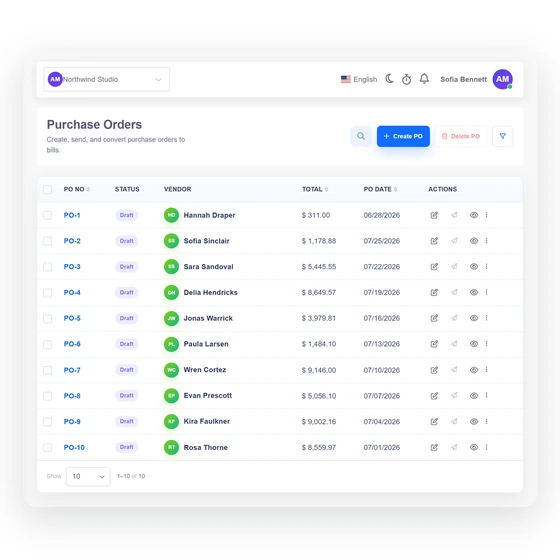
Task: Check the PO-1 row checkbox
Action: point(47,215)
